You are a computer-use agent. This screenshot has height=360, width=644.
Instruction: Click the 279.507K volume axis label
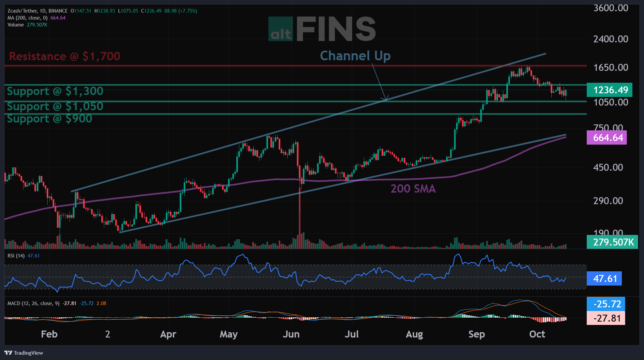(x=612, y=242)
